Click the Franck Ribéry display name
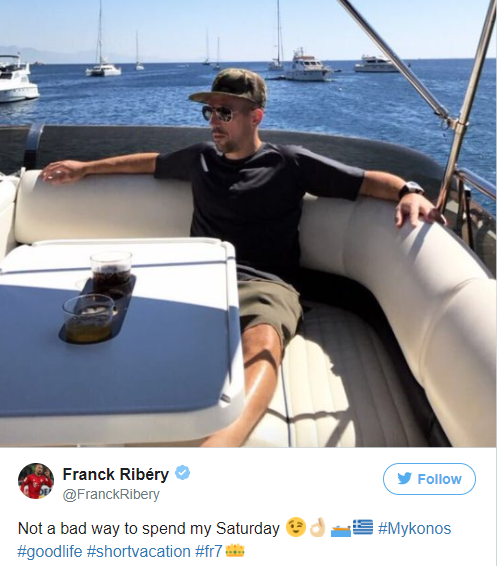Image resolution: width=500 pixels, height=566 pixels. pos(116,474)
